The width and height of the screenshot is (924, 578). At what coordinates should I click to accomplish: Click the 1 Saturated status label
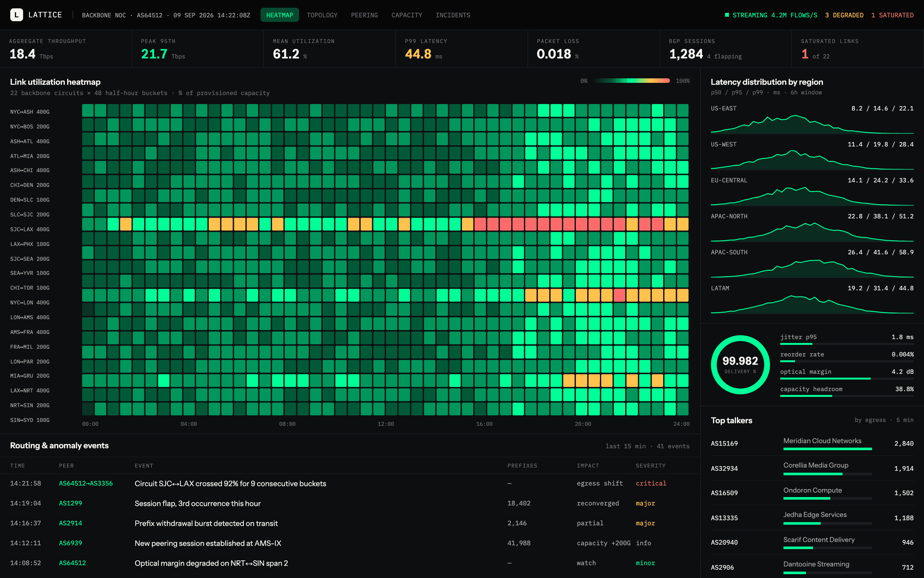point(892,15)
